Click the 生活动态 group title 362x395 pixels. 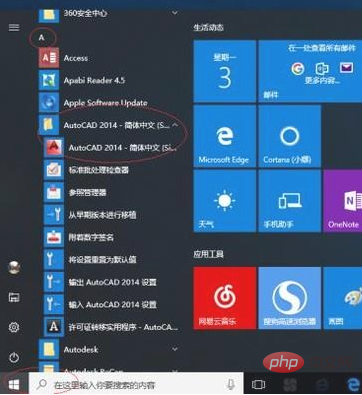(x=208, y=27)
